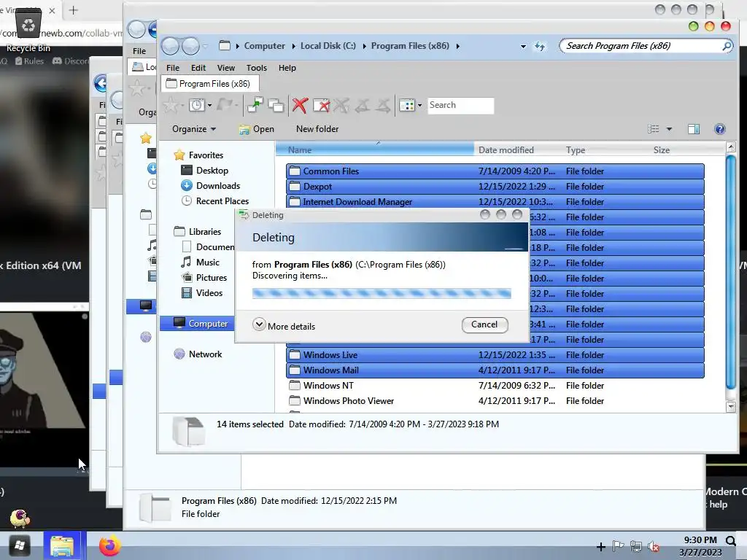Open the Edit menu
The width and height of the screenshot is (747, 560).
tap(198, 68)
